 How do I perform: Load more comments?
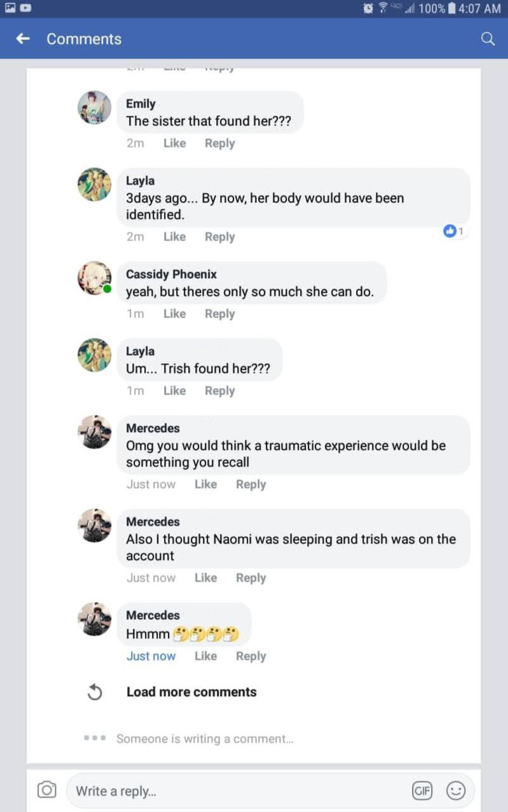[191, 692]
